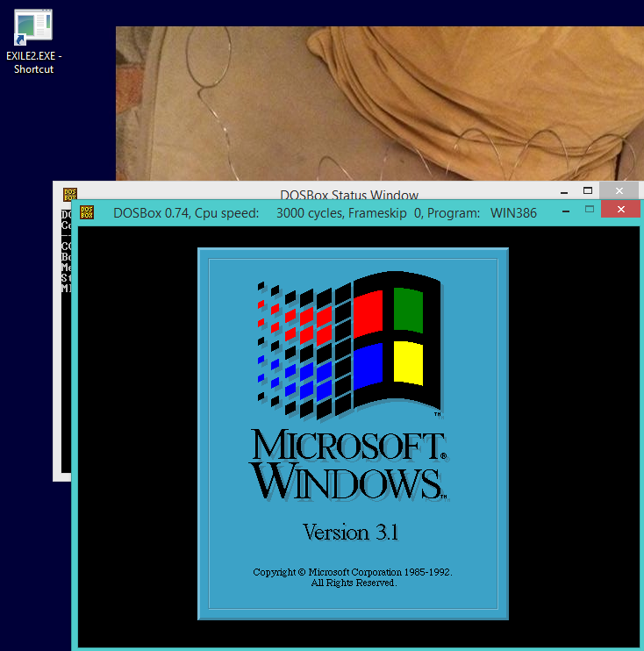Click the 'All Rights Reserved.' text
Image resolution: width=644 pixels, height=651 pixels.
coord(354,583)
